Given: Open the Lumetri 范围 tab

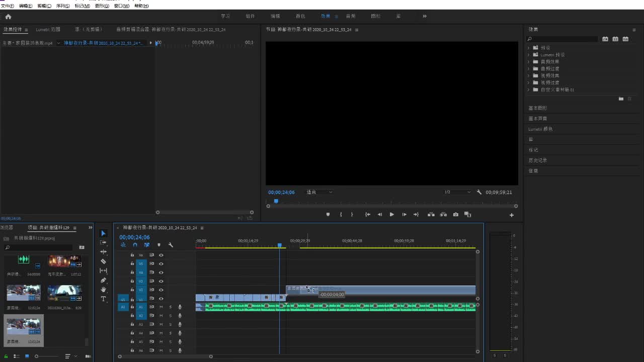Looking at the screenshot, I should click(x=48, y=30).
